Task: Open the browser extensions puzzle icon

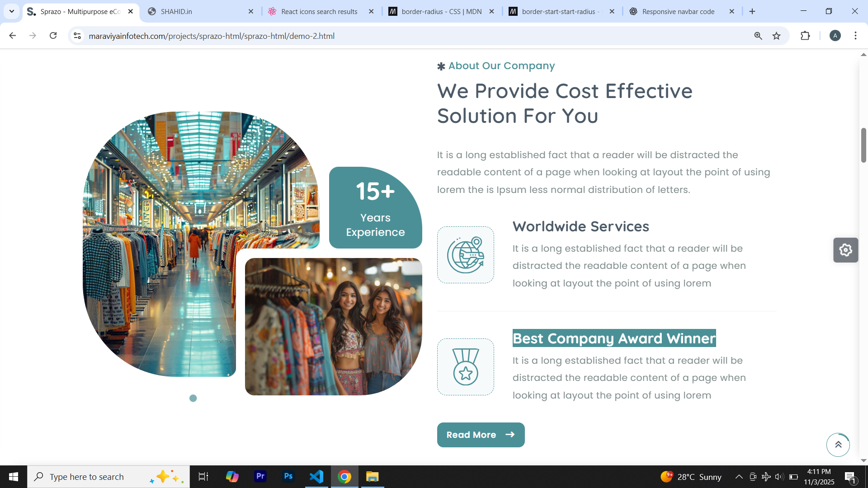Action: 805,36
